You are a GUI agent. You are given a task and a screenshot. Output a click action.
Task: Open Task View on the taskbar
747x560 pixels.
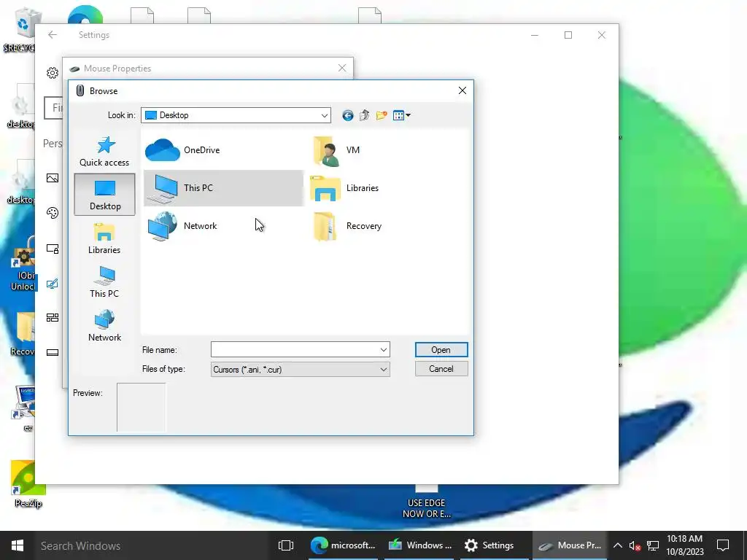(x=286, y=545)
